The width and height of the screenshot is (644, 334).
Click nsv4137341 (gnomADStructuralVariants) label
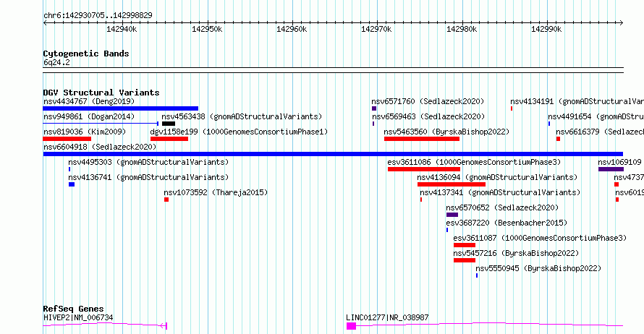pos(500,192)
